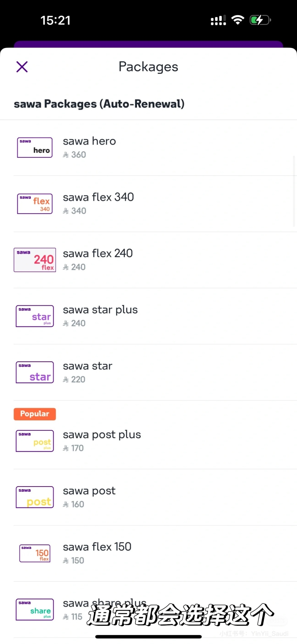Screen dimensions: 297x644
Task: Select sawa star plus package title
Action: [x=100, y=310]
